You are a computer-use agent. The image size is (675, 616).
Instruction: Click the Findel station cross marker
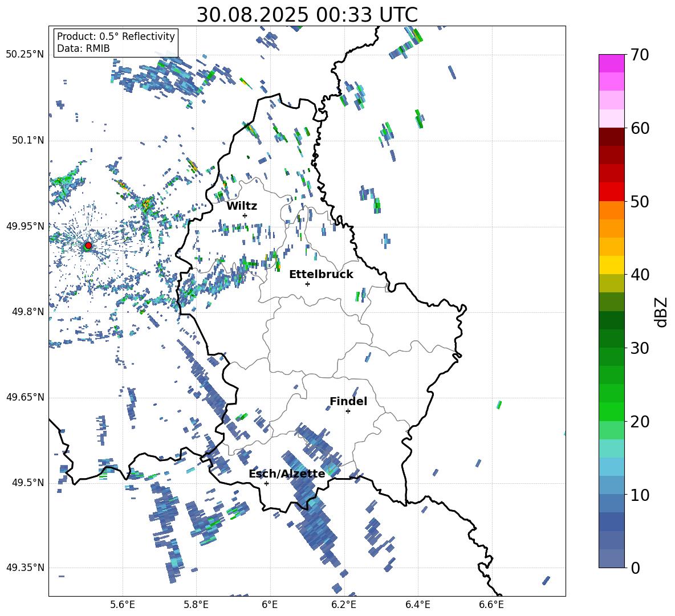348,411
